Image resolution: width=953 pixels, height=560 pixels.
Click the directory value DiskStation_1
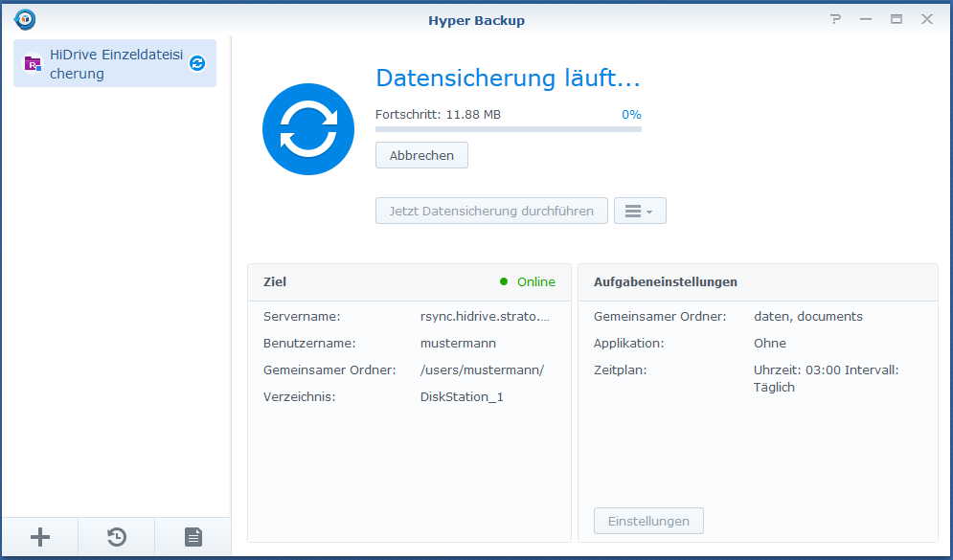462,396
